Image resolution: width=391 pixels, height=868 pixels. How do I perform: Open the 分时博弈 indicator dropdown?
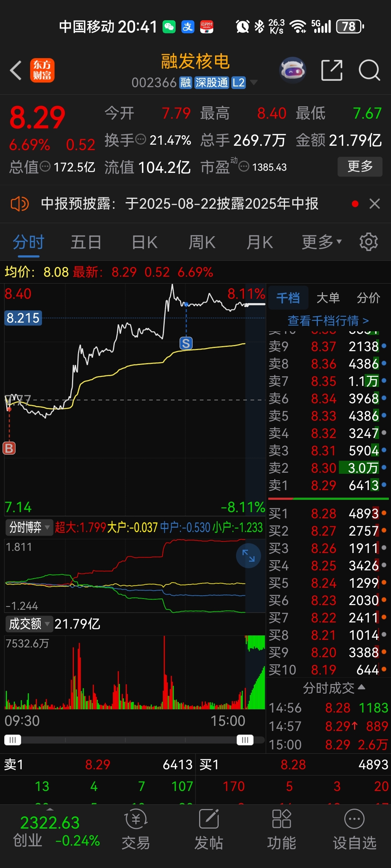pos(29,527)
